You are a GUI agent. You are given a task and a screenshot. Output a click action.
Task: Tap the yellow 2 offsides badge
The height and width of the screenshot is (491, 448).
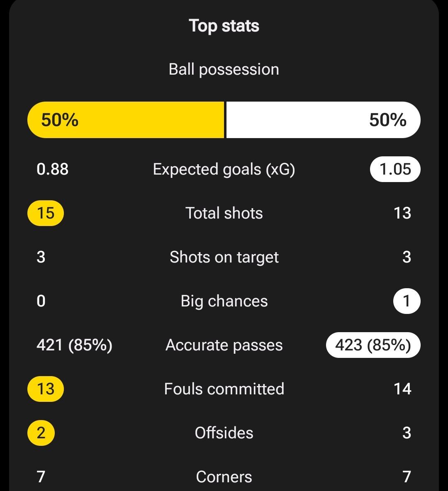(41, 433)
